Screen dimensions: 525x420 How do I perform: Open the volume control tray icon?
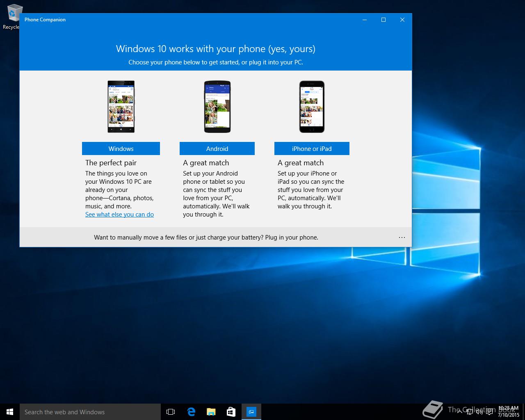click(479, 412)
